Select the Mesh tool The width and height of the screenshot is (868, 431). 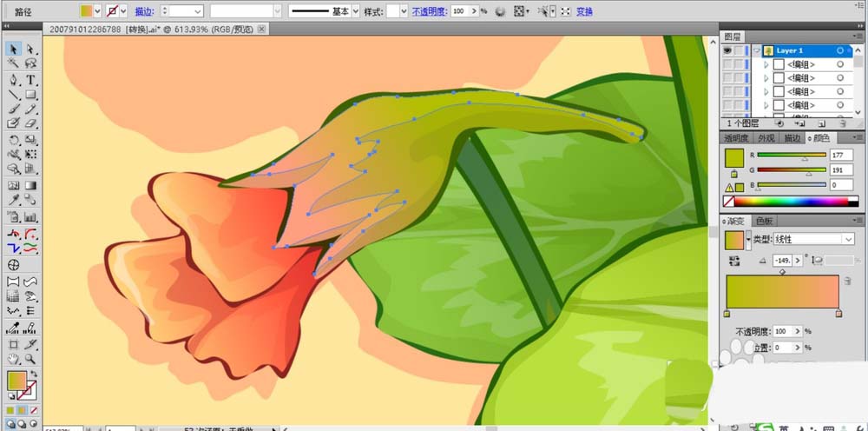point(14,186)
